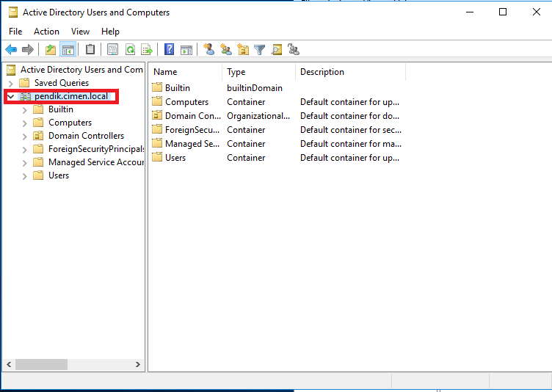Viewport: 552px width, 392px height.
Task: Click the clipboard Paste toolbar icon
Action: [90, 50]
